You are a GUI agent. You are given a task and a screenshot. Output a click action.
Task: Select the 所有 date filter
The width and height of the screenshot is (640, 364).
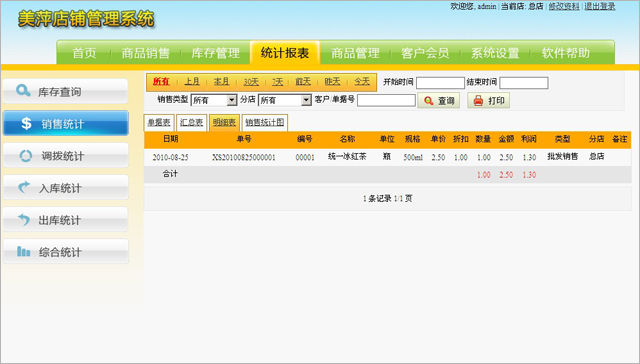(161, 82)
